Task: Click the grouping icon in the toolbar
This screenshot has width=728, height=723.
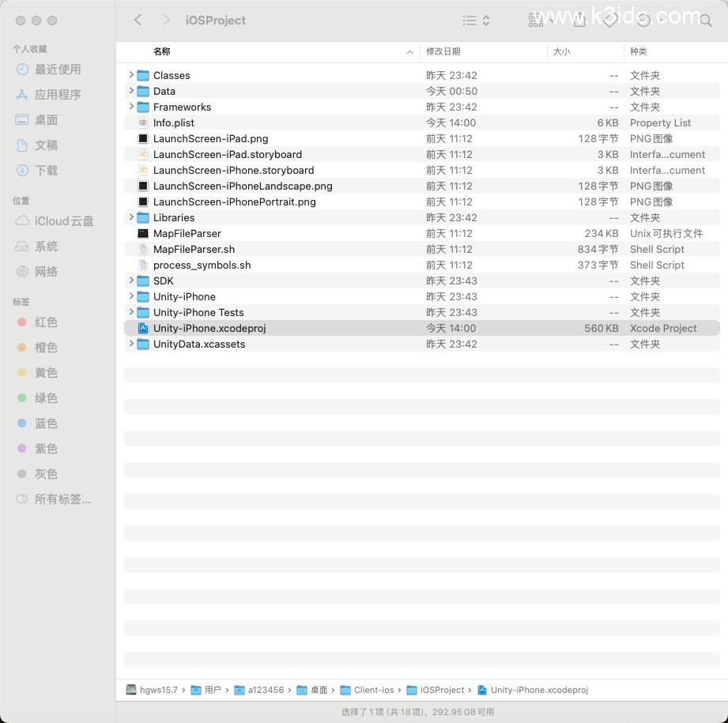Action: (536, 20)
